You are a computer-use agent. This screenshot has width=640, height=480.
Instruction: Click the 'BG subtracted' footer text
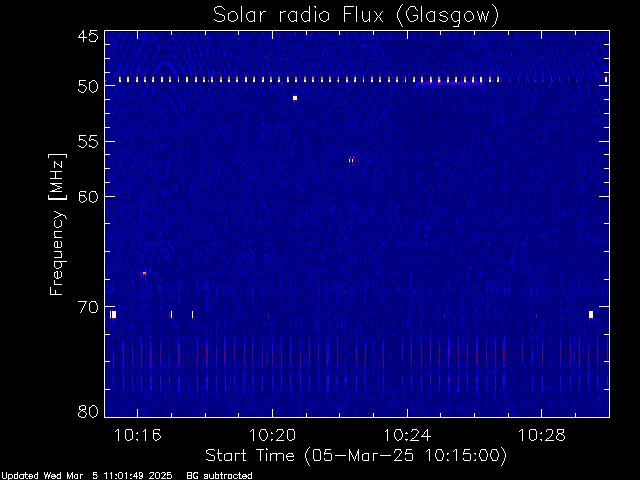pyautogui.click(x=219, y=476)
